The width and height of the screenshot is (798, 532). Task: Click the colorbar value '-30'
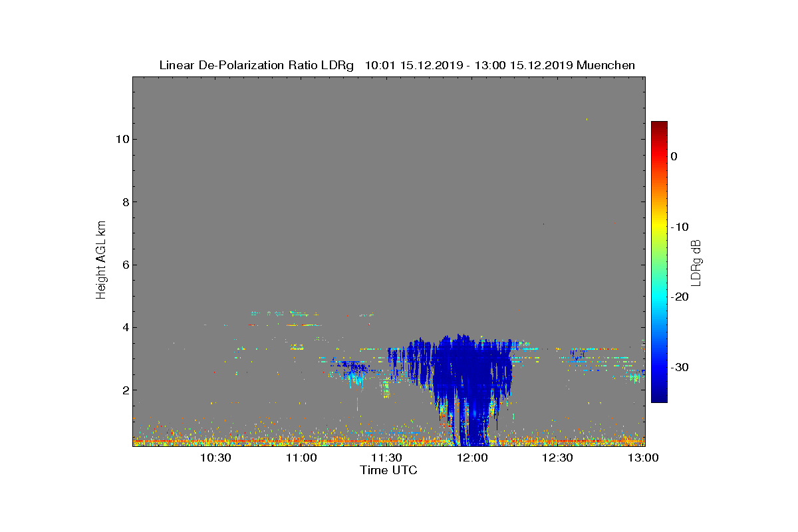pos(679,367)
